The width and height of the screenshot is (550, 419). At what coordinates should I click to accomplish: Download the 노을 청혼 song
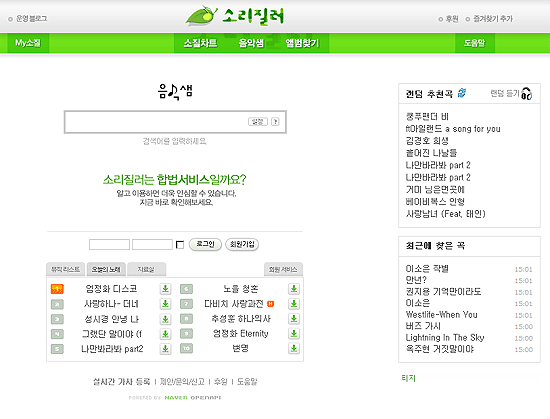coord(294,289)
